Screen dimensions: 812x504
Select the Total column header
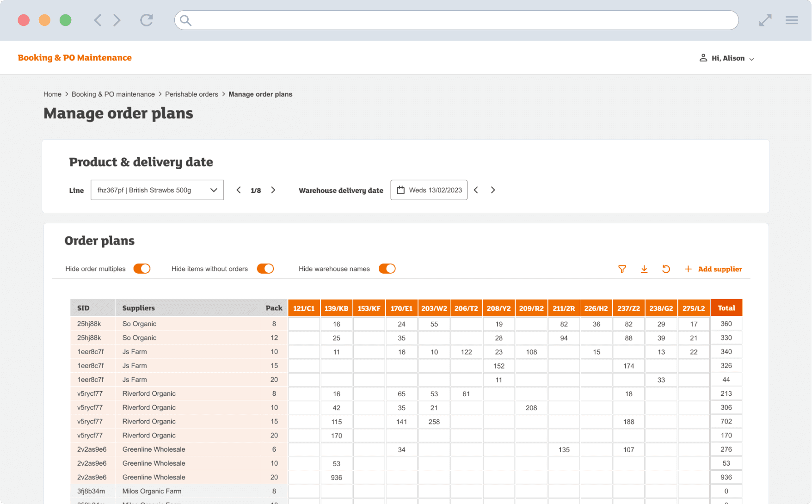pos(726,308)
